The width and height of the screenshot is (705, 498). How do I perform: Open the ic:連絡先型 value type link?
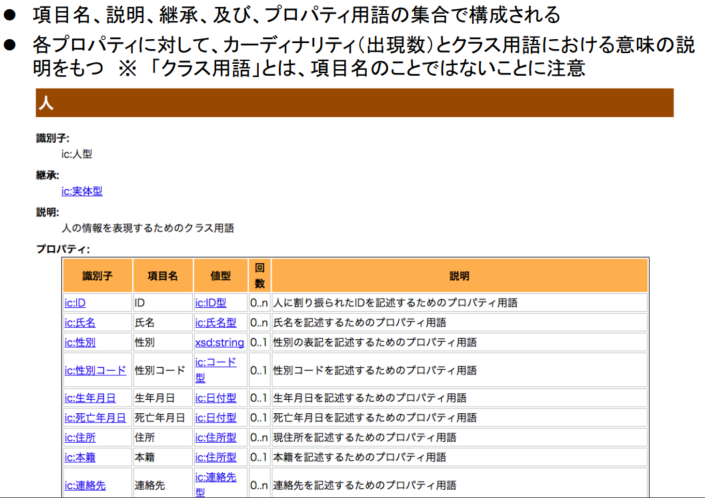[215, 484]
